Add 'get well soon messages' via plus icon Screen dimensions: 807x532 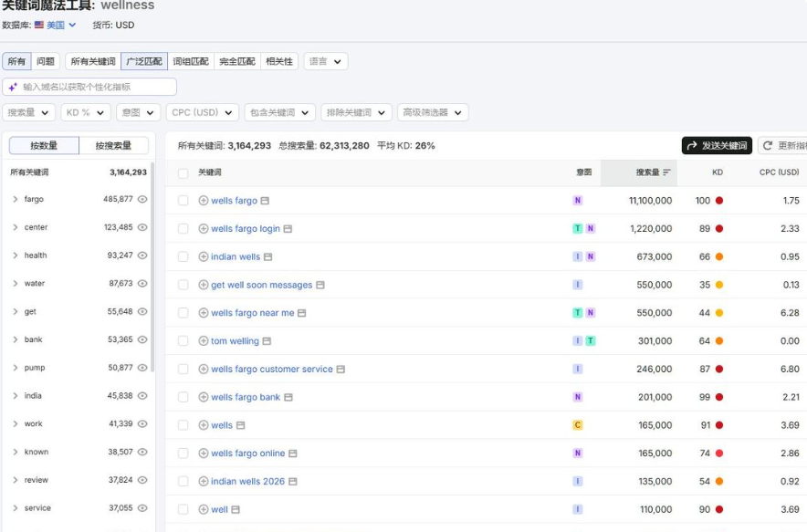tap(204, 285)
